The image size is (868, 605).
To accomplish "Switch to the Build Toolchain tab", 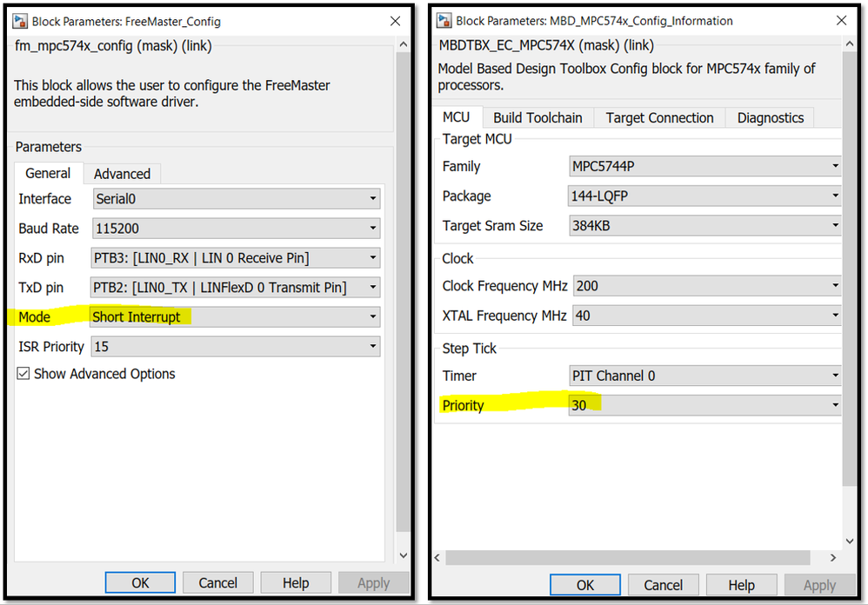I will pyautogui.click(x=538, y=118).
